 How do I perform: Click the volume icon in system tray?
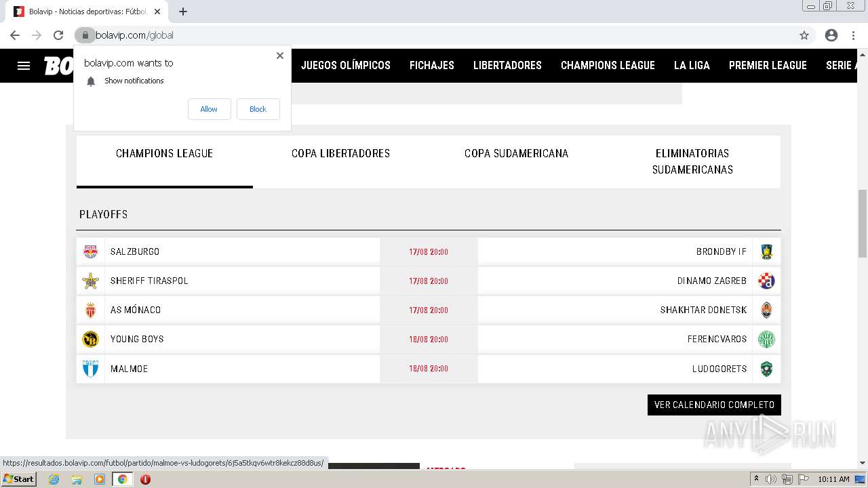771,479
